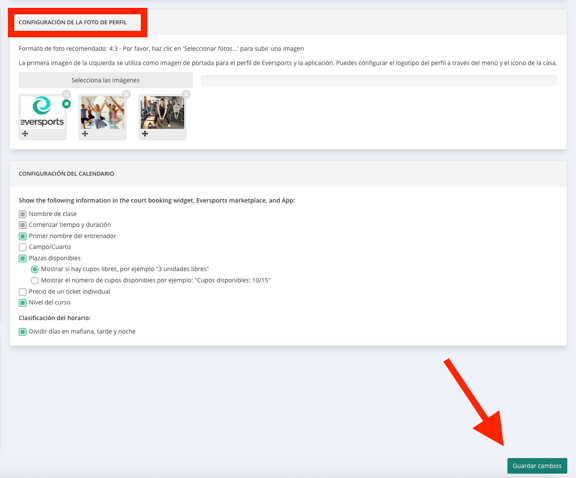Toggle Nombre de clase checkbox
This screenshot has width=576, height=478.
(x=23, y=214)
